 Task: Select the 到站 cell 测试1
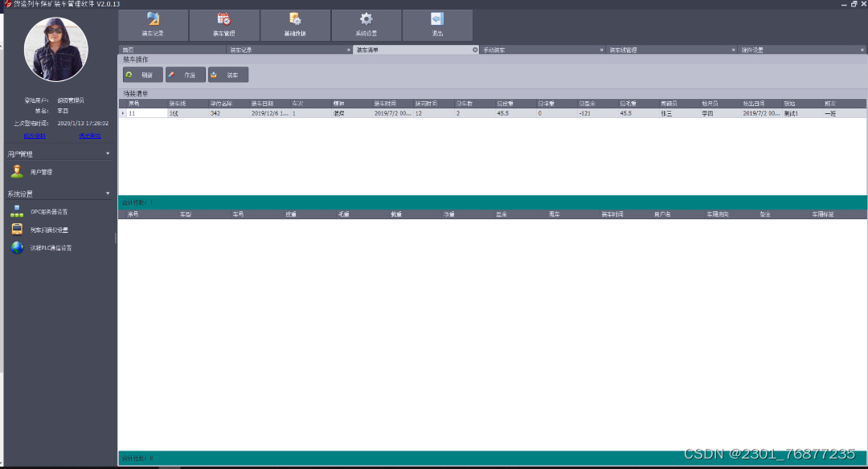click(x=802, y=113)
